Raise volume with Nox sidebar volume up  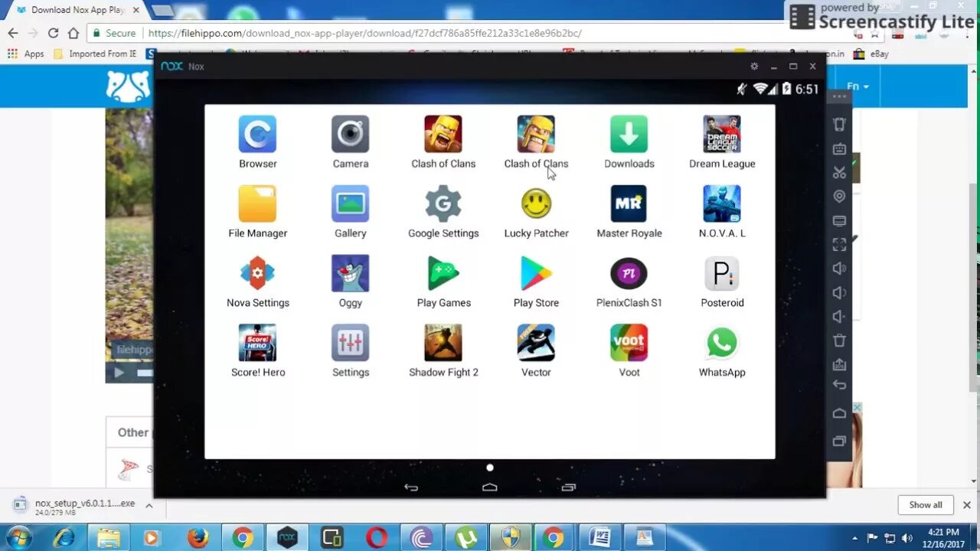839,269
